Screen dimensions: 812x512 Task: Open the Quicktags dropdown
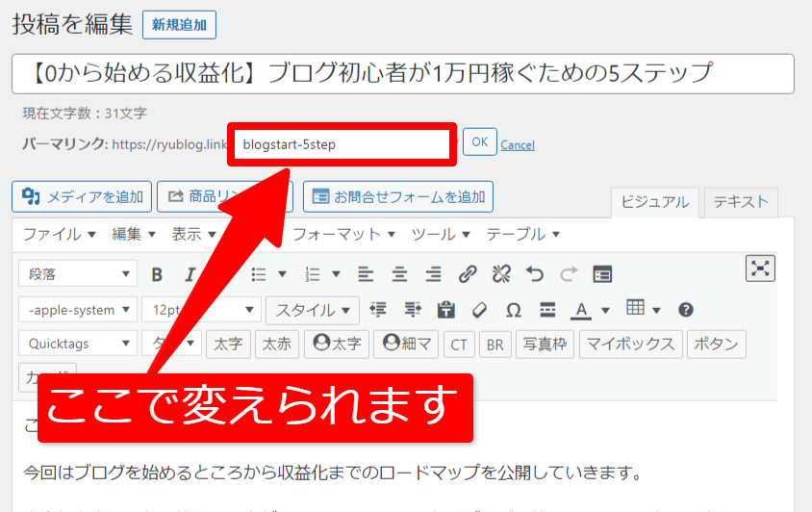pyautogui.click(x=78, y=343)
